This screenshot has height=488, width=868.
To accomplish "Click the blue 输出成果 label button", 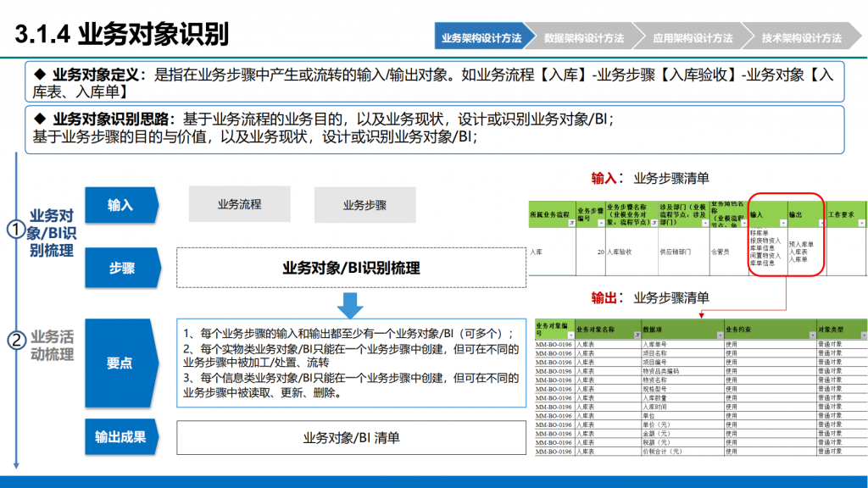I will pyautogui.click(x=121, y=437).
